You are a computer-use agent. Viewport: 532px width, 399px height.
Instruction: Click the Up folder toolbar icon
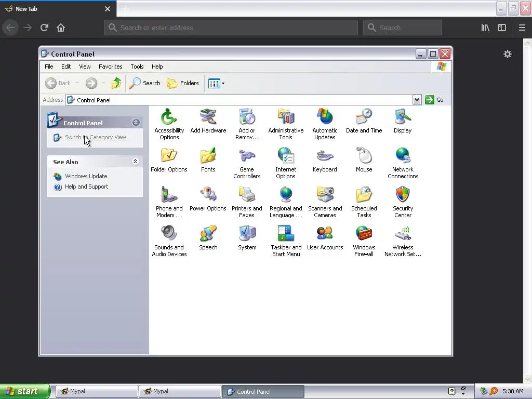pyautogui.click(x=116, y=83)
